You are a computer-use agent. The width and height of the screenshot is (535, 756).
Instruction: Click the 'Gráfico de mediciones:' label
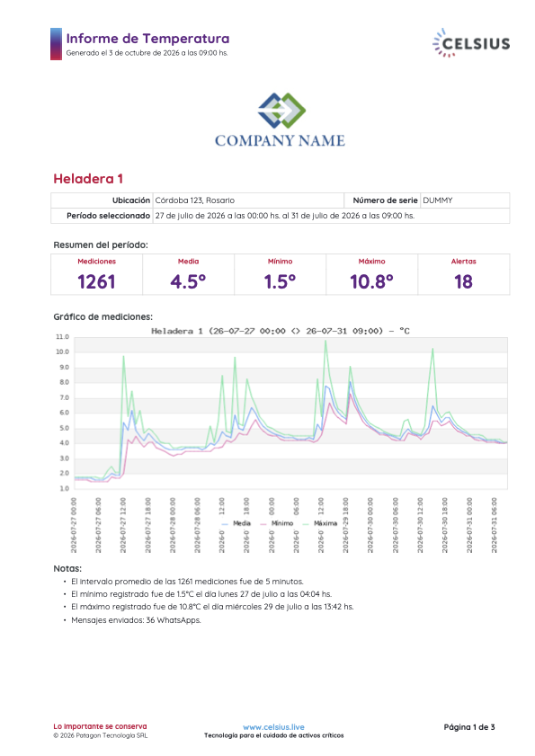pos(103,316)
